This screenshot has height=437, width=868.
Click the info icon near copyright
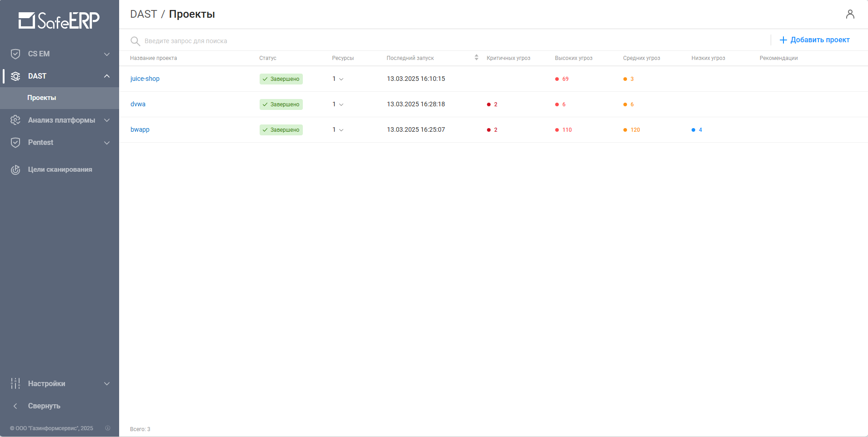click(x=108, y=428)
